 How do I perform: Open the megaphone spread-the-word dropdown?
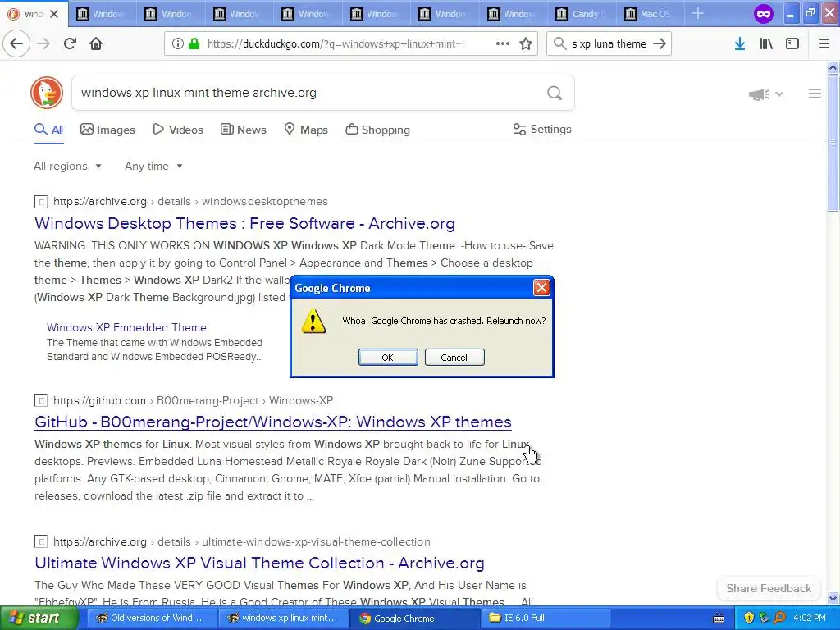[766, 94]
